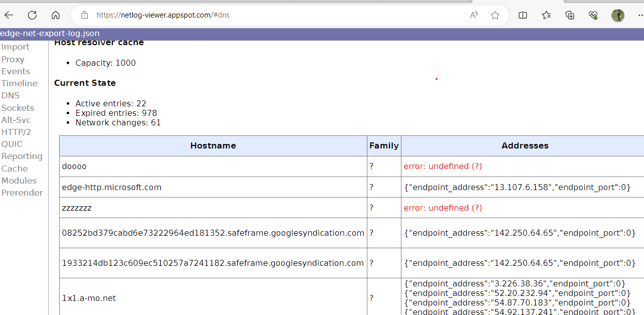Open the HTTP/2 section
644x315 pixels.
point(16,132)
